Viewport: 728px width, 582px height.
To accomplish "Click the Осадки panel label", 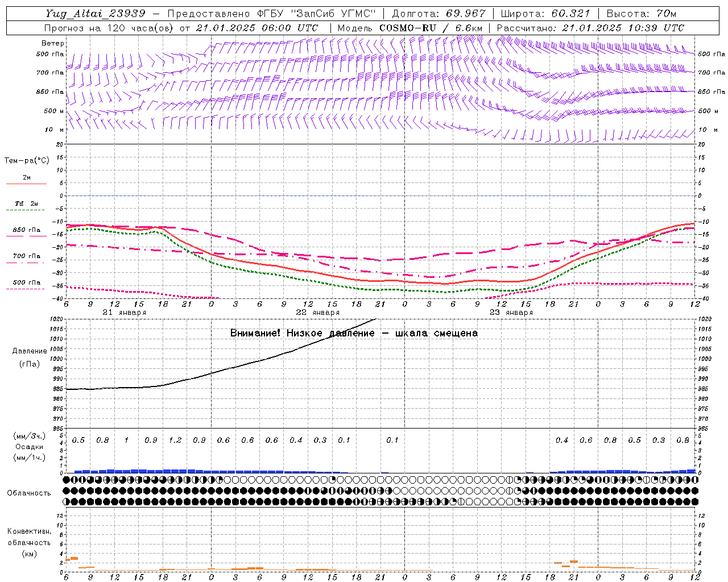I will click(x=29, y=447).
